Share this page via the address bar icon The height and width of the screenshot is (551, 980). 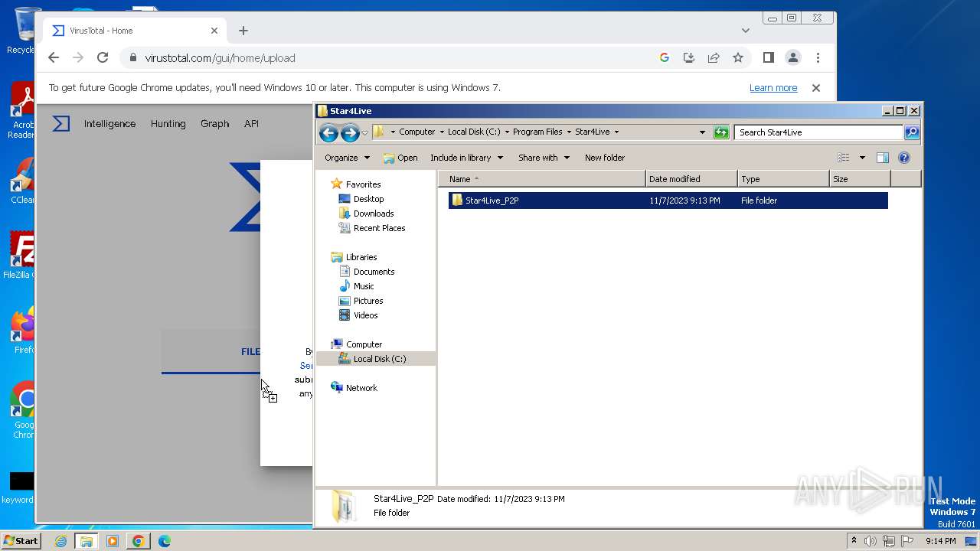pyautogui.click(x=714, y=57)
